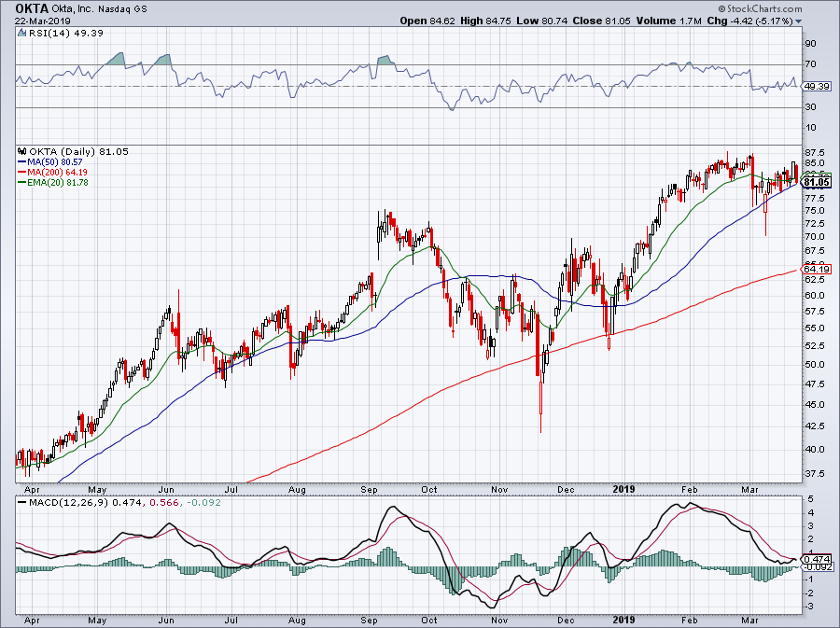The width and height of the screenshot is (840, 628).
Task: Click the 'Close 81.05' value in header
Action: tap(602, 21)
